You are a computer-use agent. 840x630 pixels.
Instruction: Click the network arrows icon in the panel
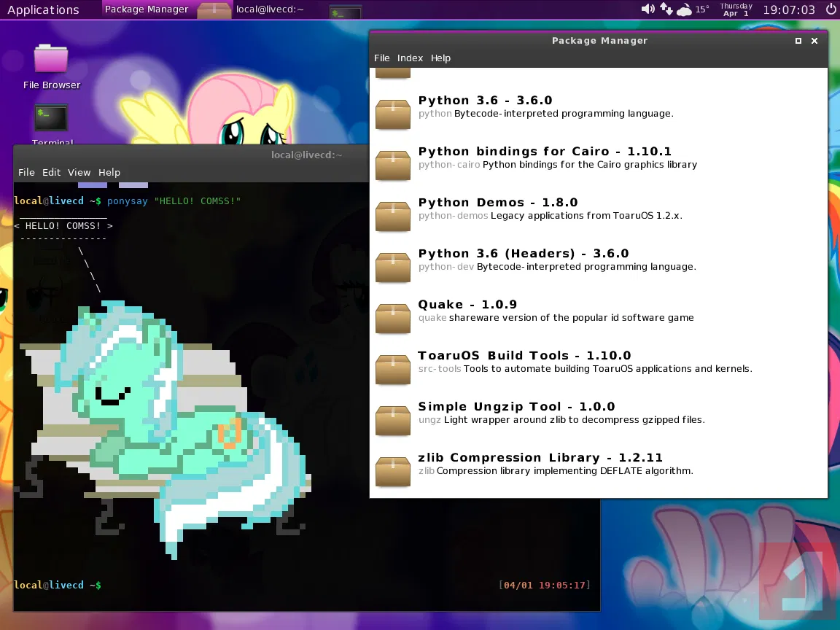pyautogui.click(x=666, y=9)
